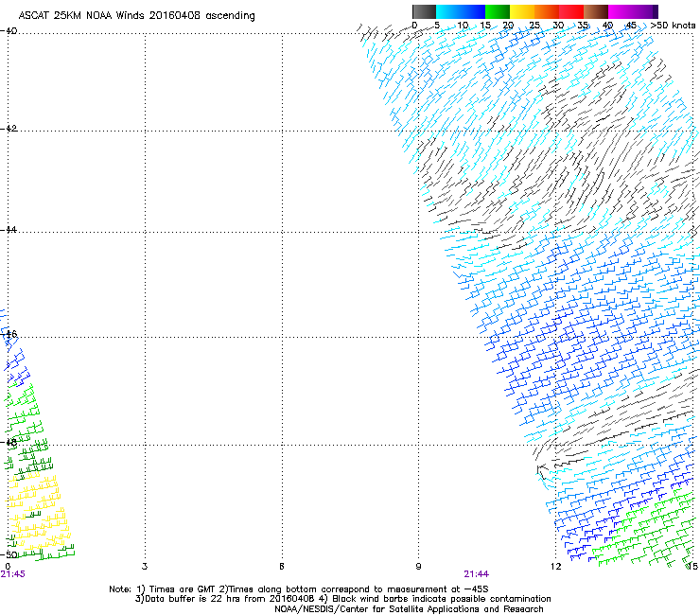Click the cyan-to-blue 5-15 knots color bar segment

(461, 11)
